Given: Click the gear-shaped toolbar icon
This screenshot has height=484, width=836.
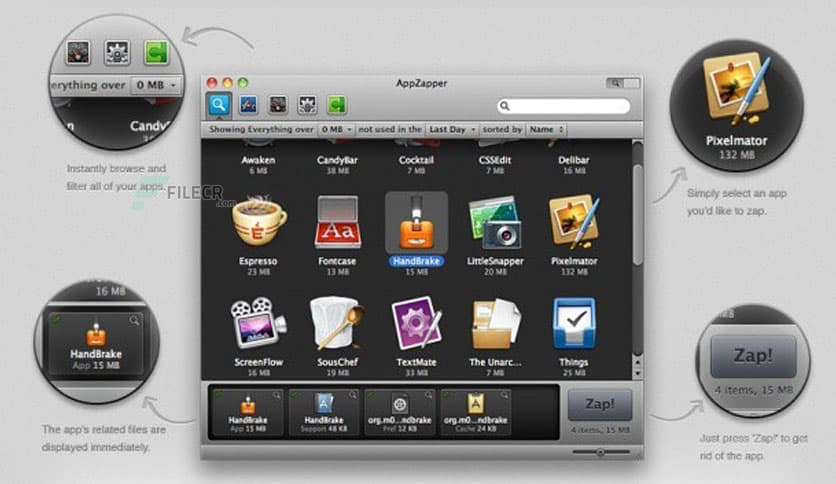Looking at the screenshot, I should click(x=308, y=104).
